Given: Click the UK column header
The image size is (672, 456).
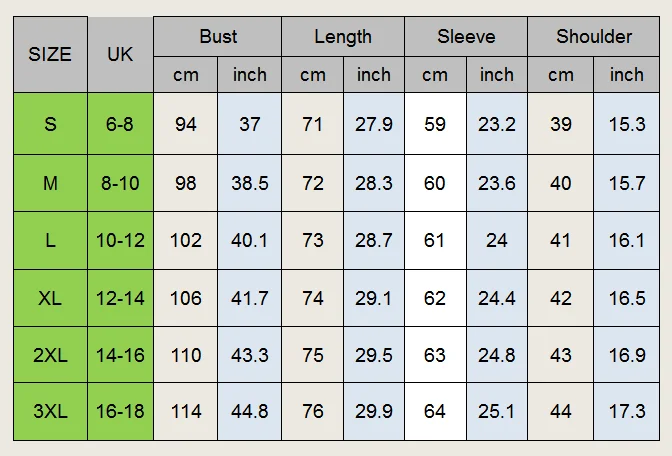Looking at the screenshot, I should tap(120, 54).
